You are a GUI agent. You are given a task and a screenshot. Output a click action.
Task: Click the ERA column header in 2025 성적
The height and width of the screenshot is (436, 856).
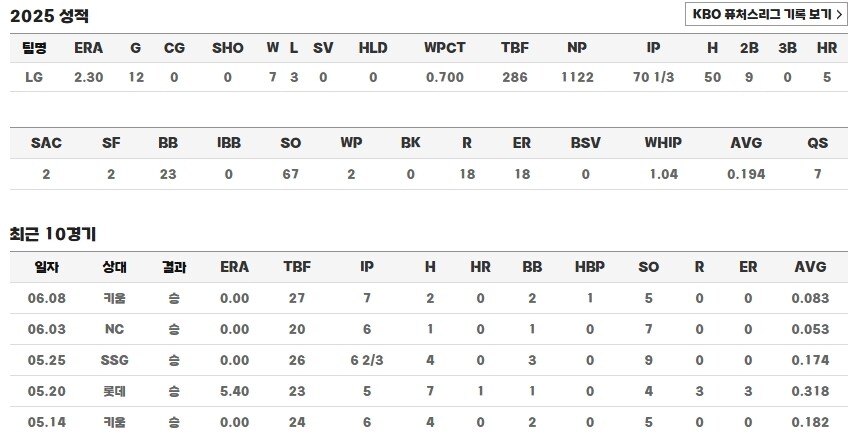[88, 48]
